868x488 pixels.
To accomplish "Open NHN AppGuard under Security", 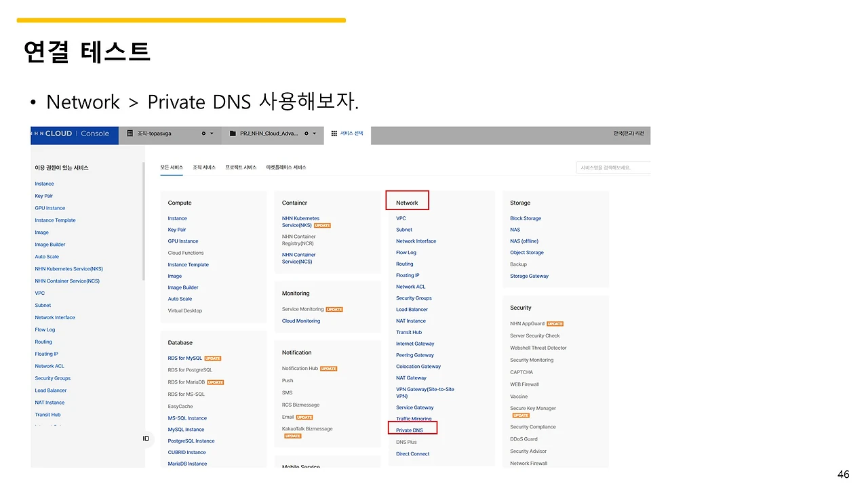I will coord(528,324).
